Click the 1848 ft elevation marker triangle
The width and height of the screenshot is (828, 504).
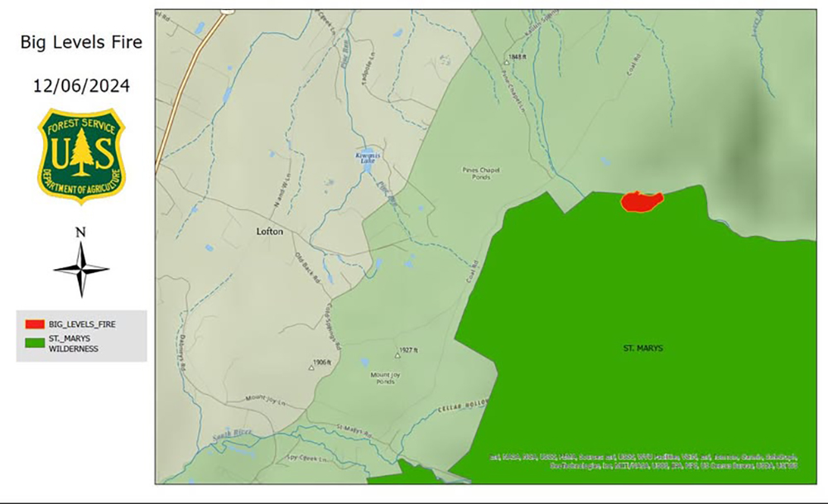click(x=507, y=62)
